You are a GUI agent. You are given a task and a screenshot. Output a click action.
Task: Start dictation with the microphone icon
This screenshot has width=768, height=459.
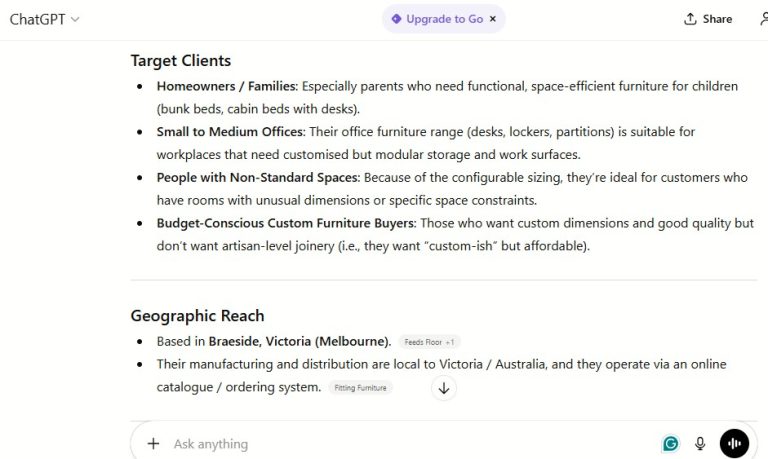tap(700, 444)
